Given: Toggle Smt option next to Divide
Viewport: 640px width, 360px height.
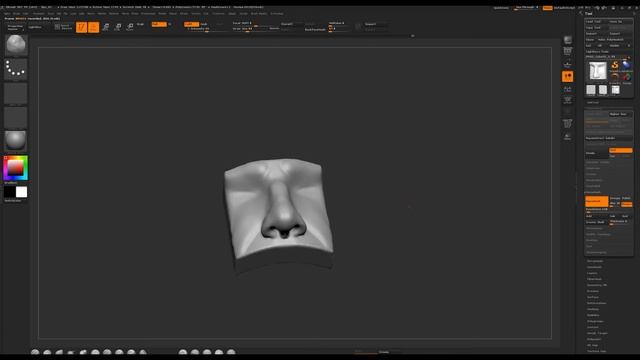Looking at the screenshot, I should tap(620, 151).
